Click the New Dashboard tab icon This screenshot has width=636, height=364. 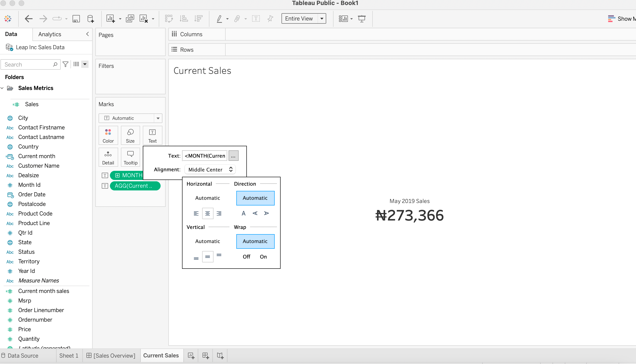[x=206, y=356]
